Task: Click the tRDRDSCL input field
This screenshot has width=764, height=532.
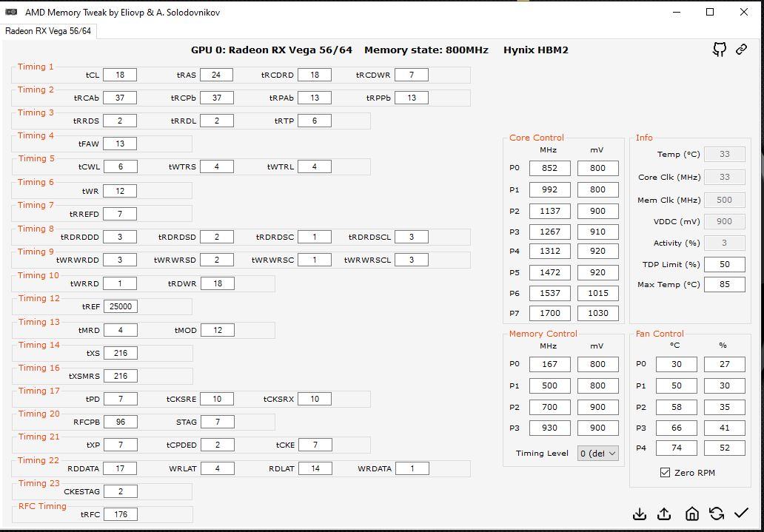Action: (x=412, y=238)
